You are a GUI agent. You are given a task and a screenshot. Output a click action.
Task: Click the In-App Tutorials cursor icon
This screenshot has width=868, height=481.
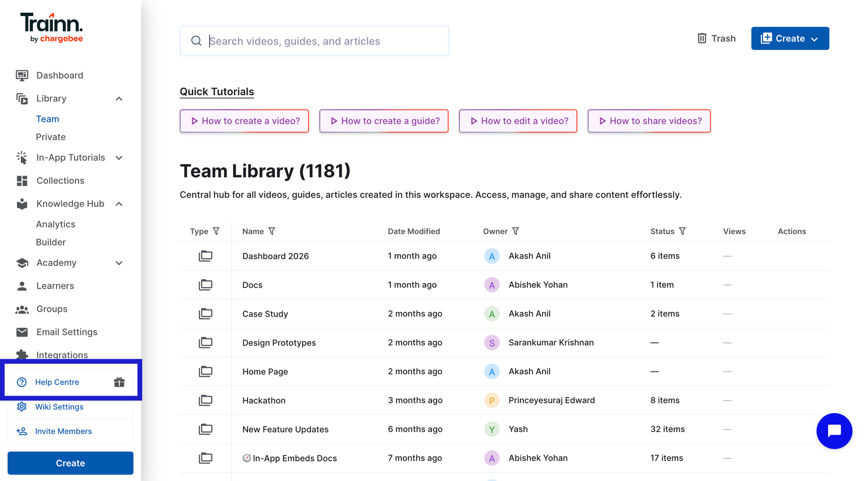pos(22,157)
